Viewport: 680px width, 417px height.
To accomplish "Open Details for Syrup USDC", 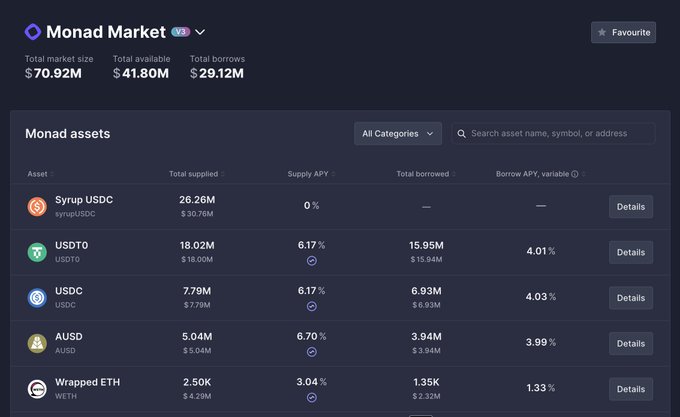I will pyautogui.click(x=631, y=207).
